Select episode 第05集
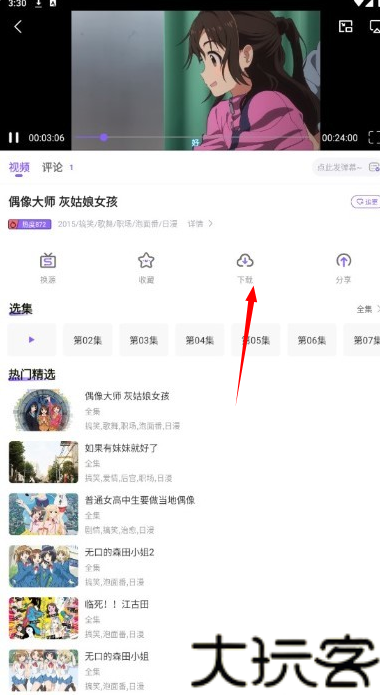 [256, 340]
